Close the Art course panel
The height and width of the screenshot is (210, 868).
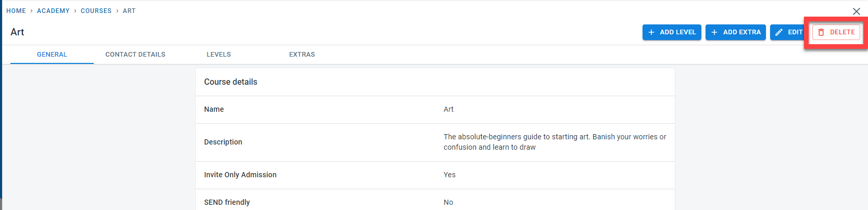coord(857,11)
